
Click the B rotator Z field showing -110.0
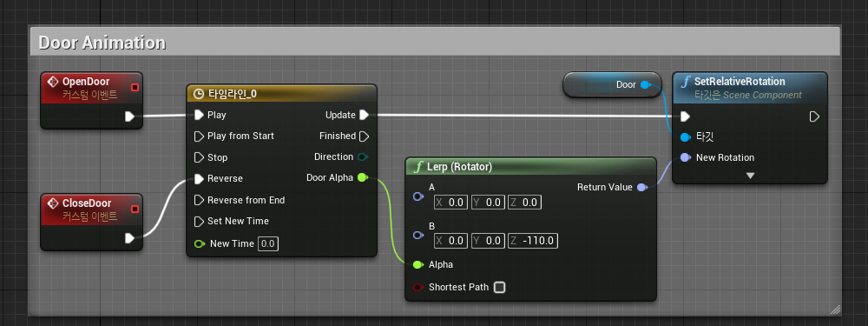pyautogui.click(x=533, y=241)
